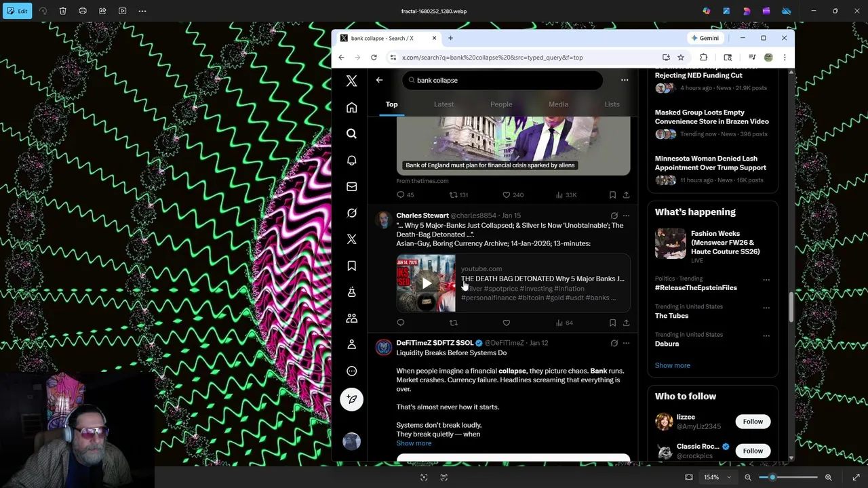The image size is (868, 488).
Task: Open more options on the Charles Stewart post
Action: coord(626,216)
